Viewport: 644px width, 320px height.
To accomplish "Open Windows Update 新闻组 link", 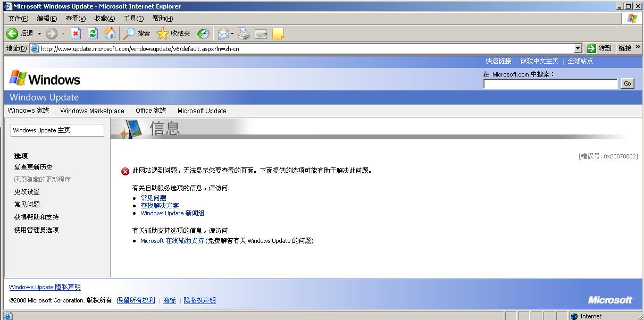I will coord(172,213).
